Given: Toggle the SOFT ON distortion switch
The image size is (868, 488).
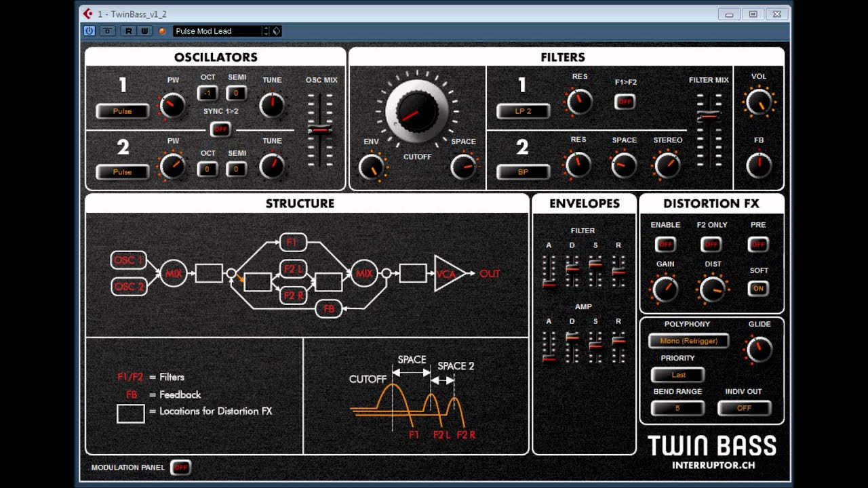Looking at the screenshot, I should point(758,288).
